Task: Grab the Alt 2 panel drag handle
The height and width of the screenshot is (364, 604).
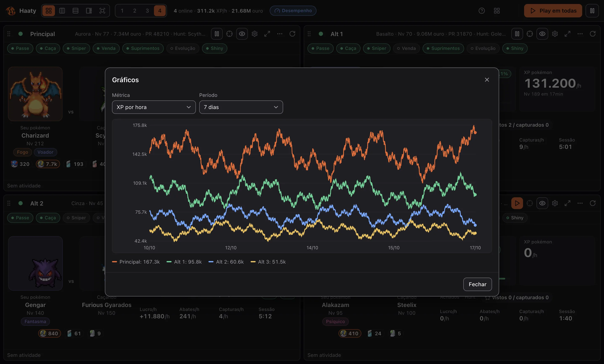Action: pyautogui.click(x=9, y=203)
